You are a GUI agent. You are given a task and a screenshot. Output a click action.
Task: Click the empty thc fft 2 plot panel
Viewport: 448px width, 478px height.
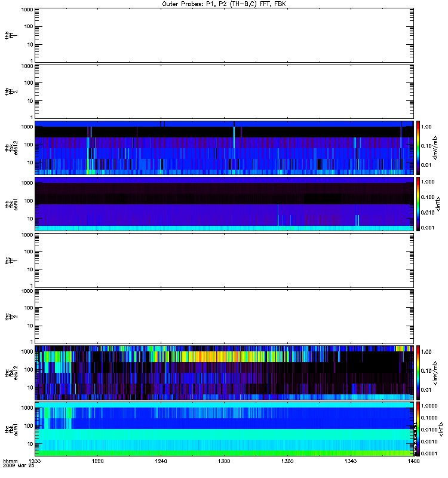224,317
